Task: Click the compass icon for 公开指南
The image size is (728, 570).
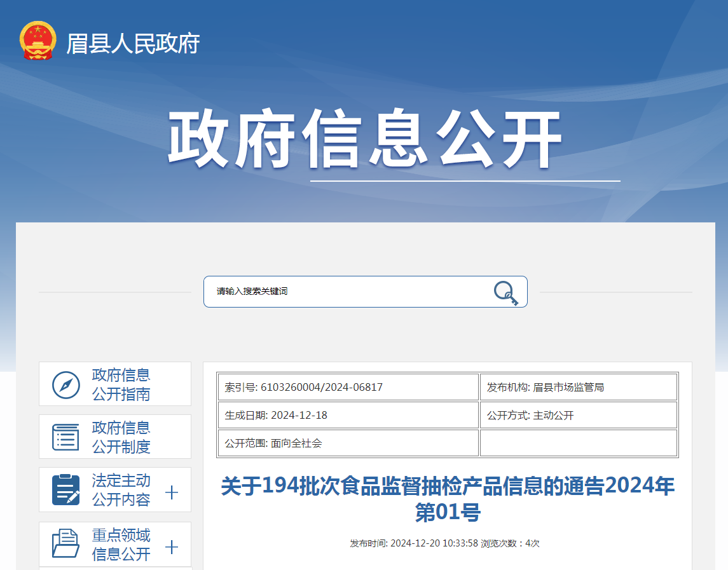Action: (66, 385)
